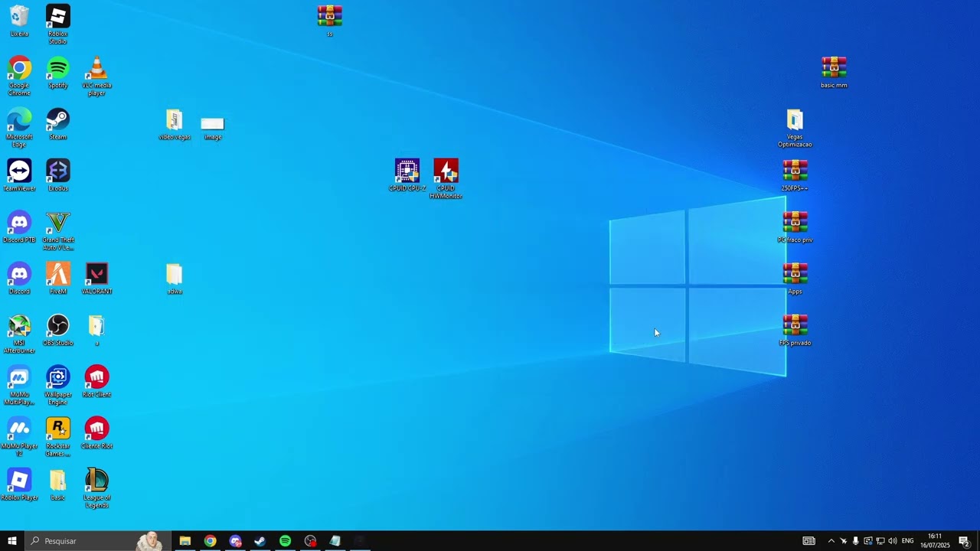980x551 pixels.
Task: Open Chrome from the taskbar
Action: click(x=211, y=541)
